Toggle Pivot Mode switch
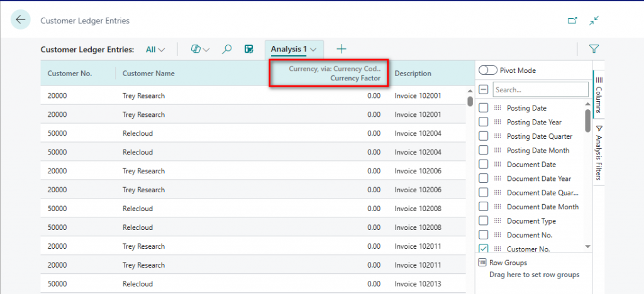Viewport: 644px width, 294px height. pos(487,70)
